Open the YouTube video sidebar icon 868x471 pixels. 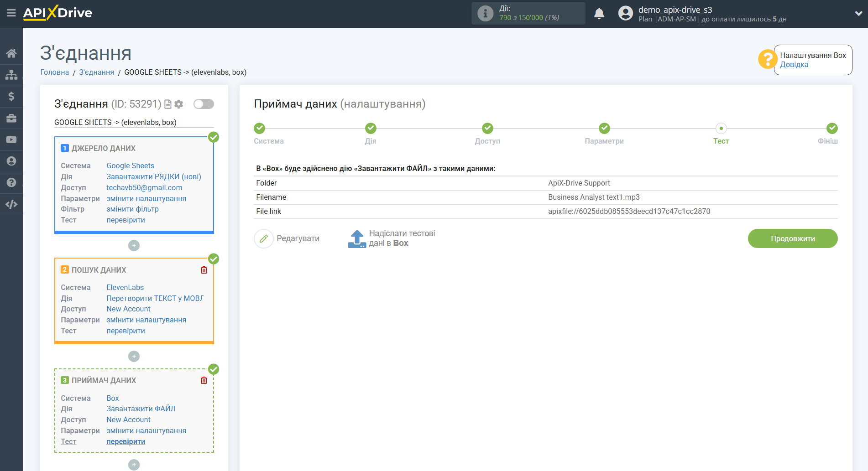tap(11, 140)
